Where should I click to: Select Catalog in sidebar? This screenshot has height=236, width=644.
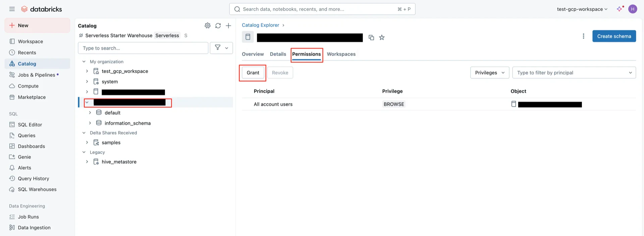click(x=37, y=64)
